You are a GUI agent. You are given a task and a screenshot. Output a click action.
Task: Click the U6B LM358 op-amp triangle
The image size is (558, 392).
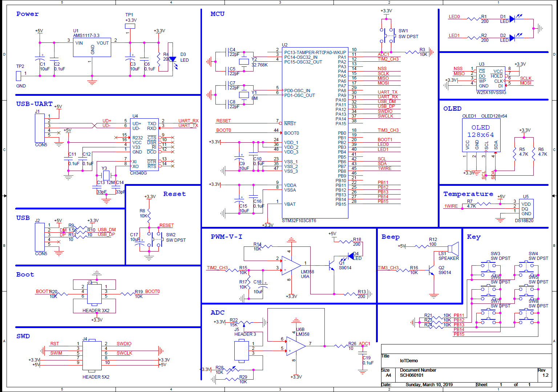(x=296, y=346)
